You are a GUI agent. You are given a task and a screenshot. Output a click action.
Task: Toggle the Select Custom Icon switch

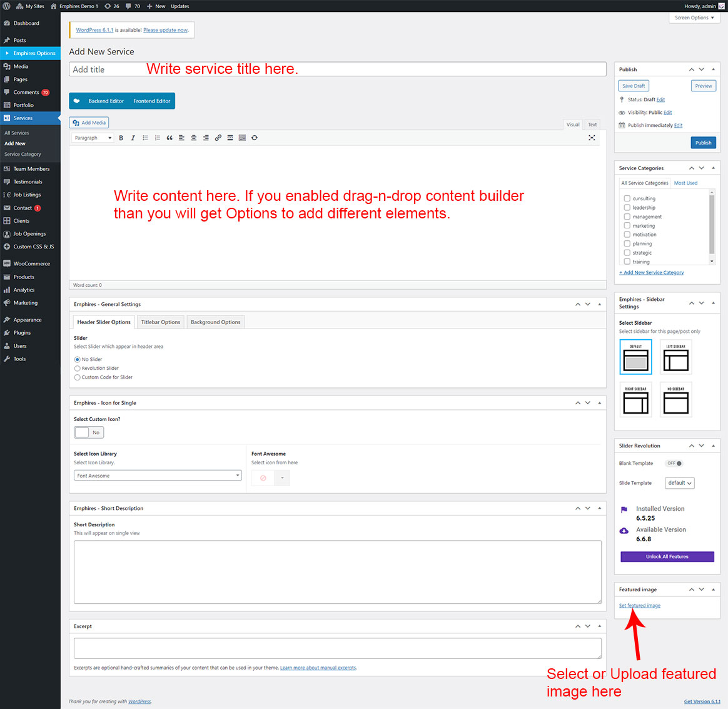[x=89, y=432]
